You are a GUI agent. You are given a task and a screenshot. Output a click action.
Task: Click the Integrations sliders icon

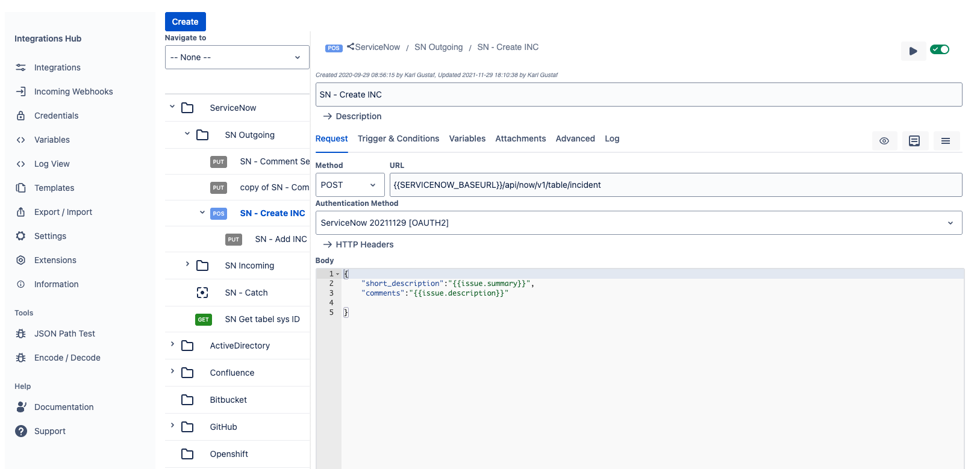pos(20,67)
